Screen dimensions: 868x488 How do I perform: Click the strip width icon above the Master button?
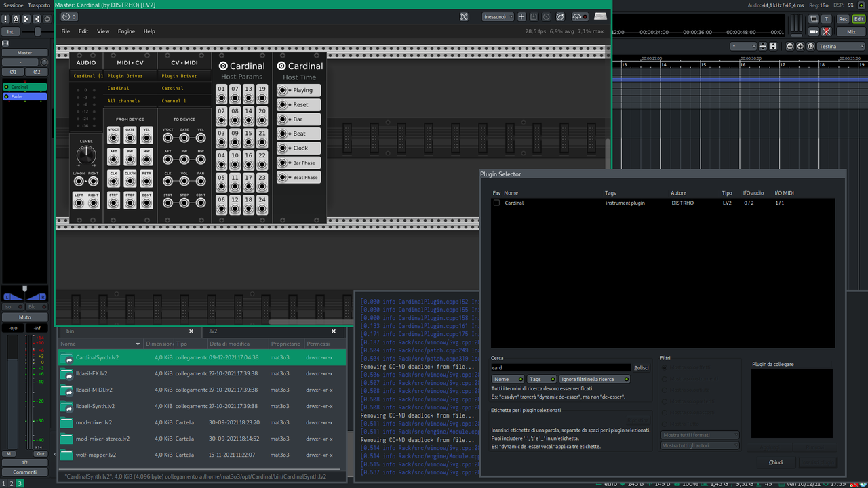coord(5,42)
